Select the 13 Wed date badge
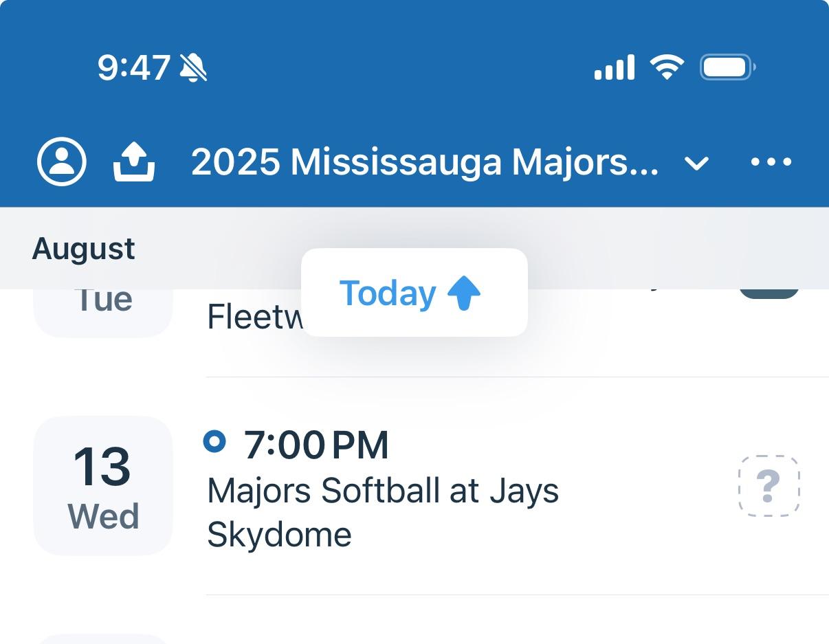This screenshot has height=644, width=829. (x=103, y=485)
